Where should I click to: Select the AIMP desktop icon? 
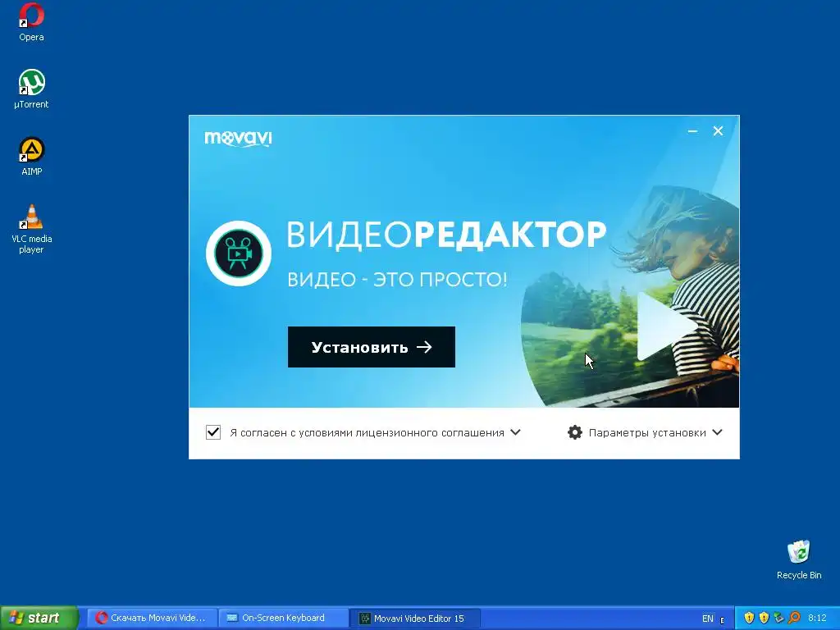(31, 157)
